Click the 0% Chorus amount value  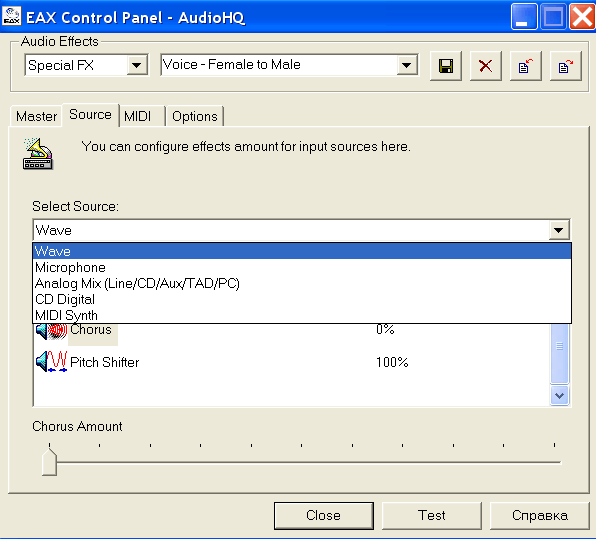(x=385, y=329)
